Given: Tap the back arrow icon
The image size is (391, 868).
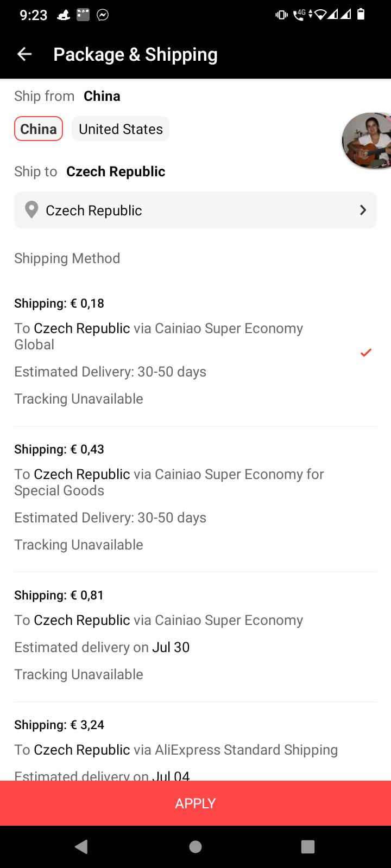Looking at the screenshot, I should (x=24, y=54).
